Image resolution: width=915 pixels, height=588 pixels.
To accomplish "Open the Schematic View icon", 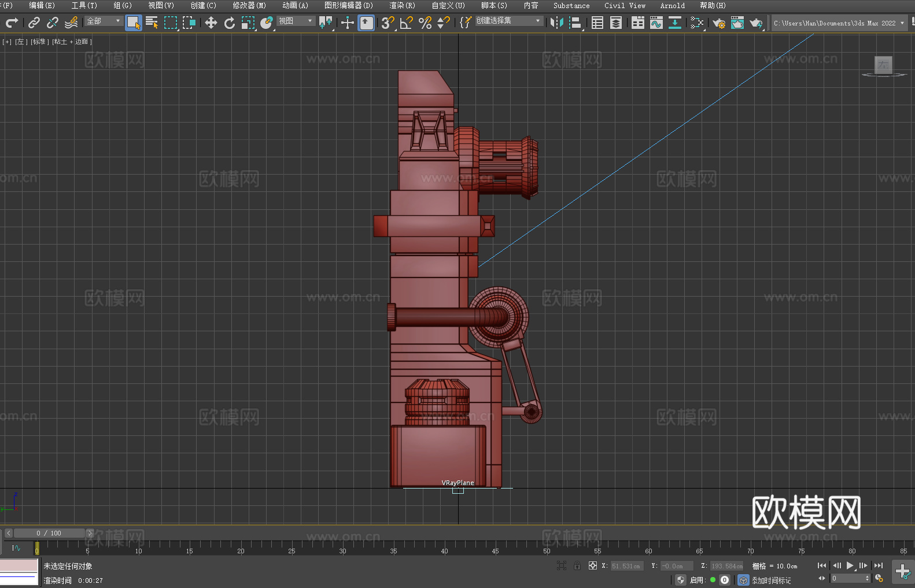I will pos(674,23).
